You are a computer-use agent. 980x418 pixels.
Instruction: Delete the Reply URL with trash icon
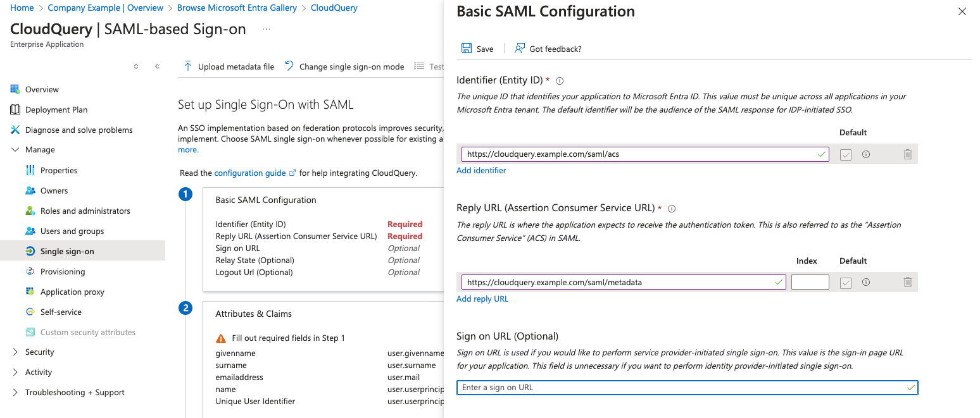pos(907,283)
